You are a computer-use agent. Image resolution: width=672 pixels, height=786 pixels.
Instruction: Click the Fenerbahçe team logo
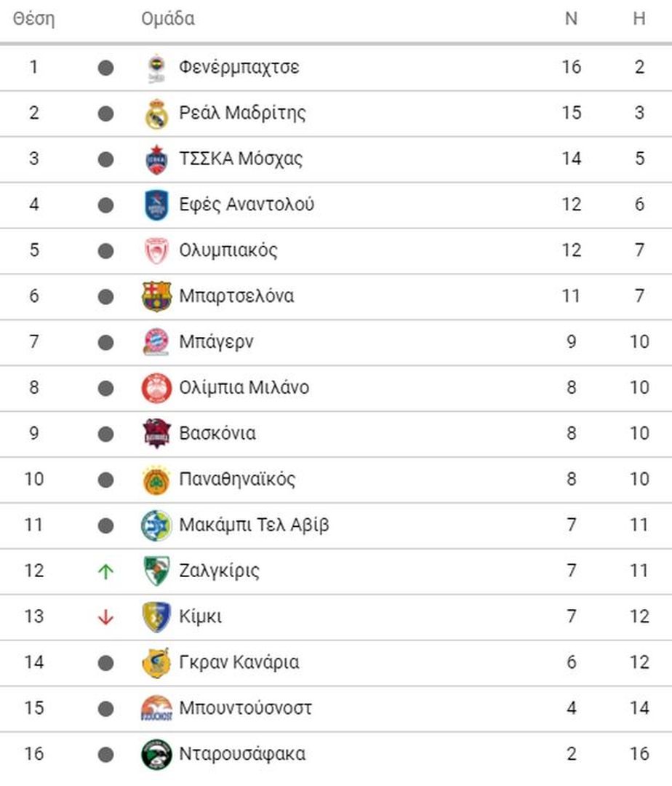pyautogui.click(x=157, y=68)
